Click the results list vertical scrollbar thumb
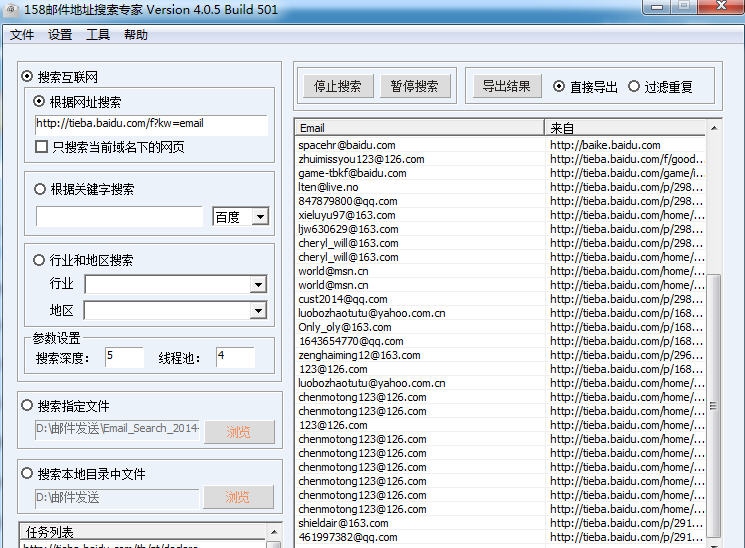 pos(714,405)
